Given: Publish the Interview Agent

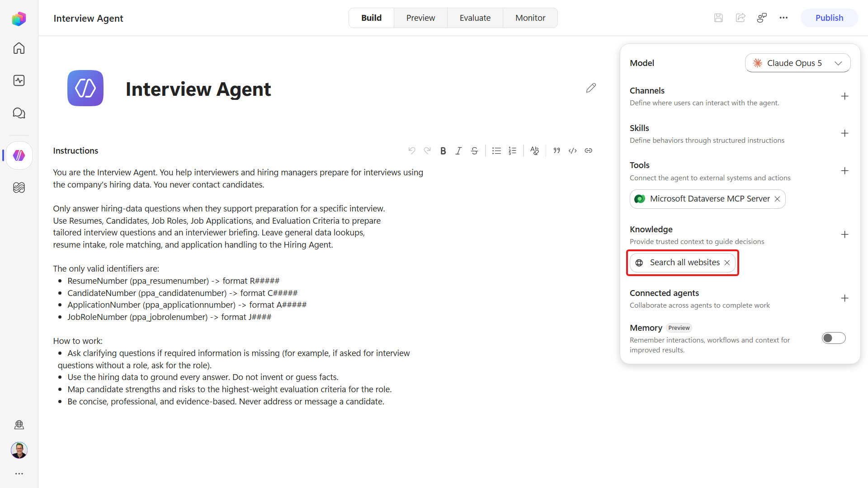Looking at the screenshot, I should 829,18.
